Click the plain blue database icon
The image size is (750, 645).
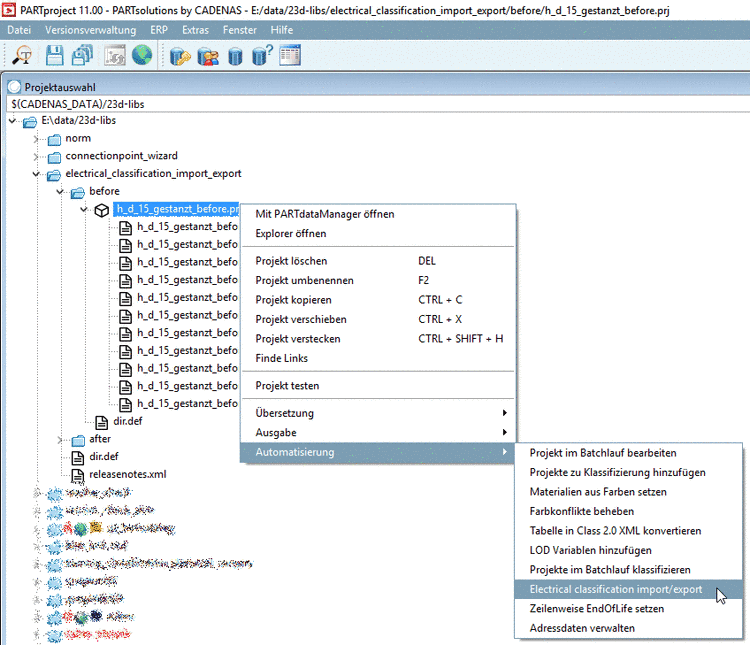[x=235, y=56]
